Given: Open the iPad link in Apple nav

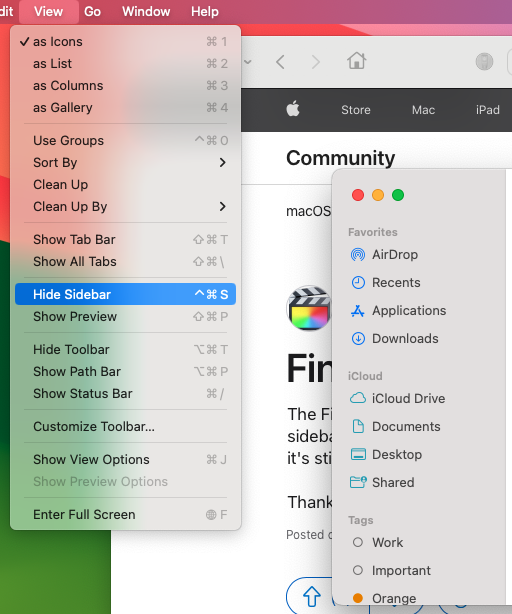Looking at the screenshot, I should (x=487, y=110).
